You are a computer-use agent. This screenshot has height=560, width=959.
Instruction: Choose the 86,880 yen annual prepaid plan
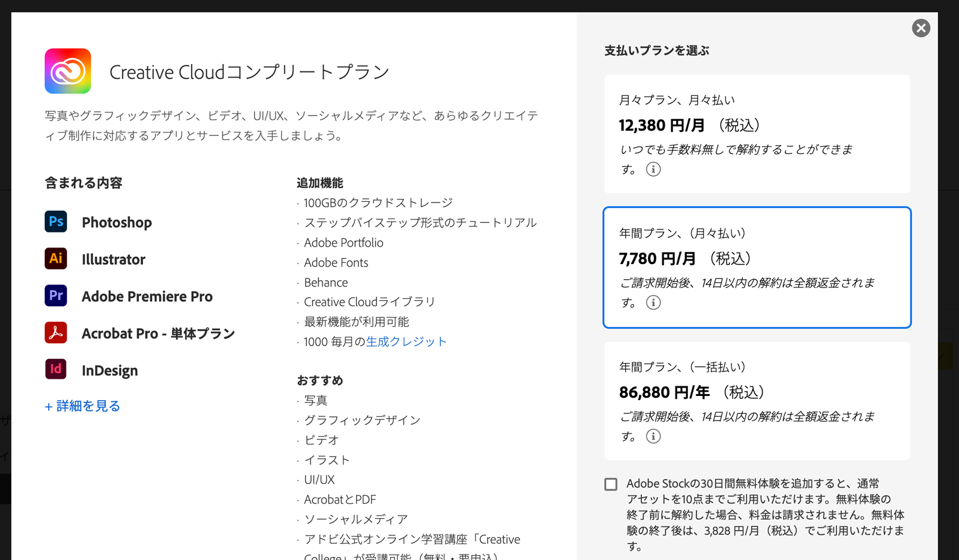756,401
